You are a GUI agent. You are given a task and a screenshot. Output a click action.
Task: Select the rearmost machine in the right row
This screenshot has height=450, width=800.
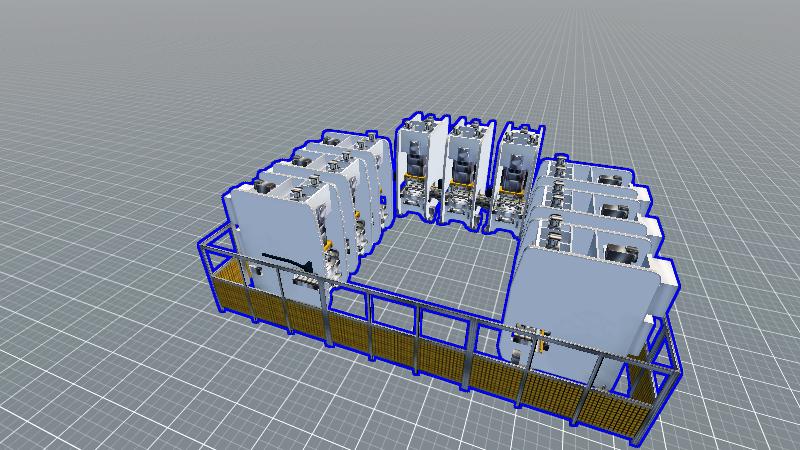(600, 178)
